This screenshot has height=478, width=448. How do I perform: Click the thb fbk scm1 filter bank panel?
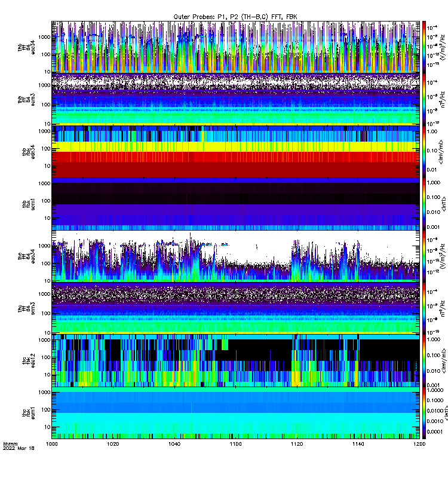(235, 204)
